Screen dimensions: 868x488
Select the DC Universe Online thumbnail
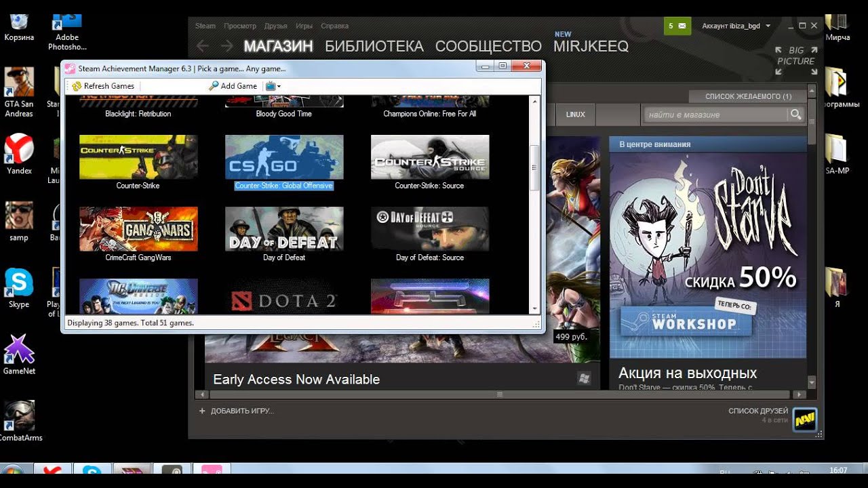(x=138, y=296)
